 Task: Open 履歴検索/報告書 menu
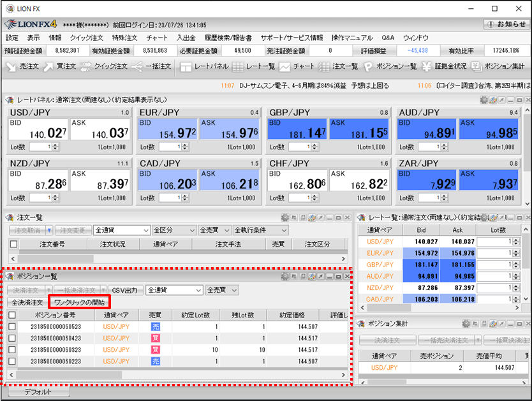(228, 38)
